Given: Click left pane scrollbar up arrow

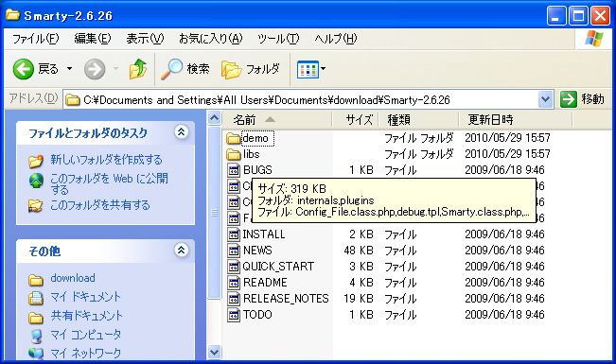Looking at the screenshot, I should pyautogui.click(x=214, y=118).
